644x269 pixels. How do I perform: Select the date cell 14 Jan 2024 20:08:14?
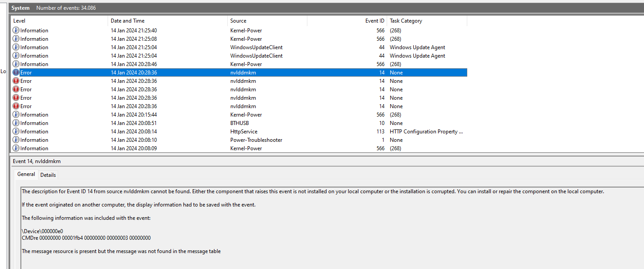click(x=134, y=132)
